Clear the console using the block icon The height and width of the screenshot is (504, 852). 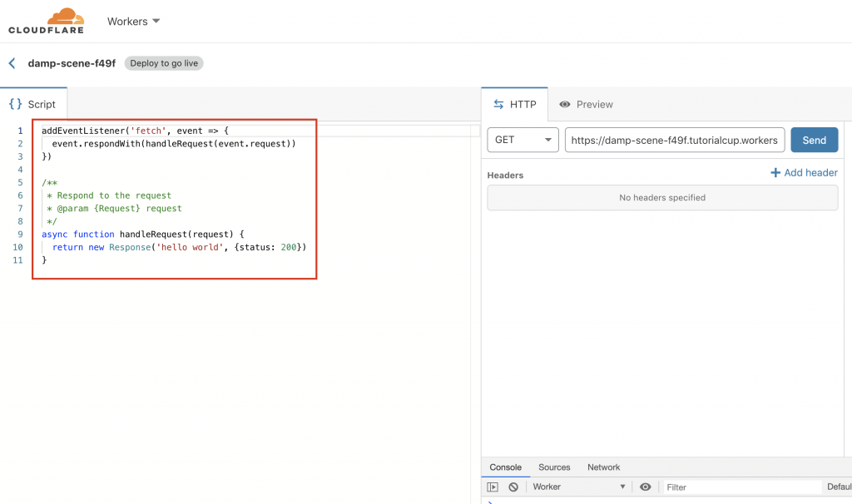(513, 487)
